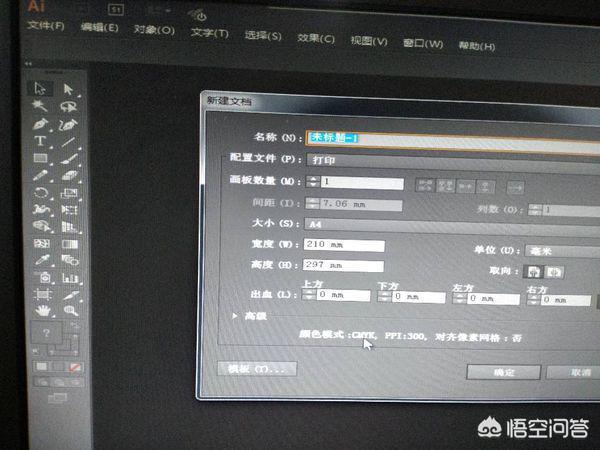Screen dimensions: 600x450
Task: Select the Shape Builder tool
Action: point(41,226)
